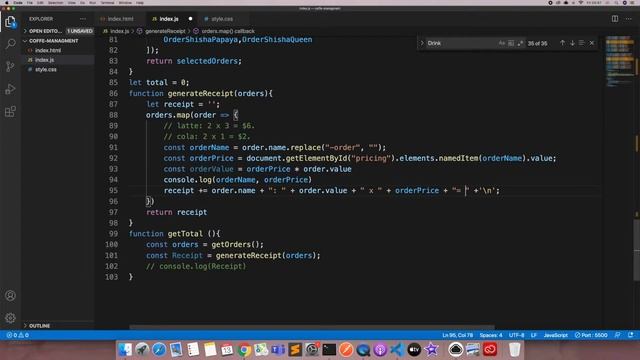Open Apple TV from the dock
Image resolution: width=640 pixels, height=360 pixels.
pyautogui.click(x=414, y=349)
